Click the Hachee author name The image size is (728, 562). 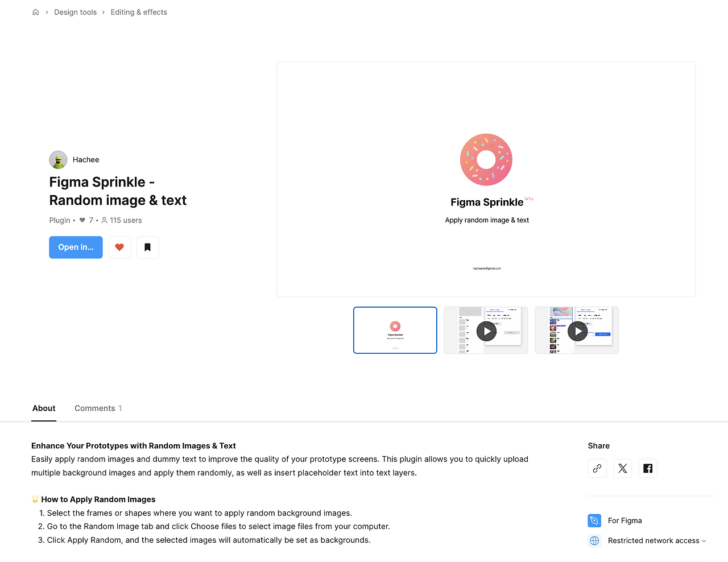pos(86,160)
